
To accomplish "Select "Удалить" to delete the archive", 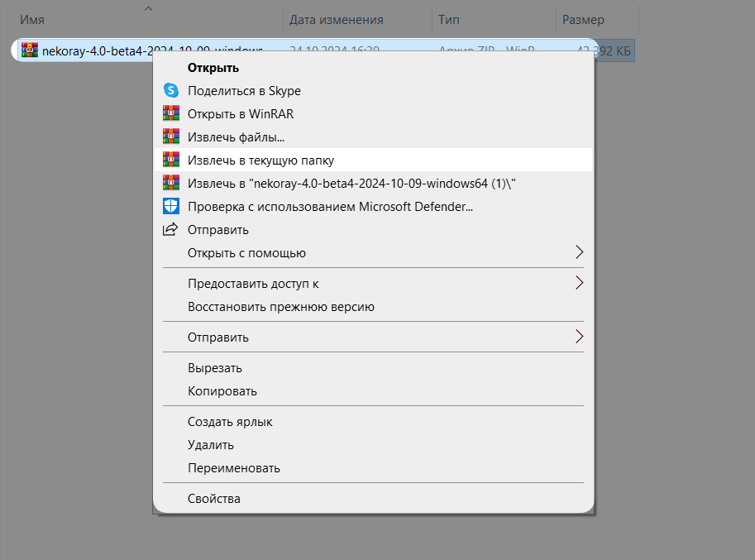I will (x=211, y=445).
